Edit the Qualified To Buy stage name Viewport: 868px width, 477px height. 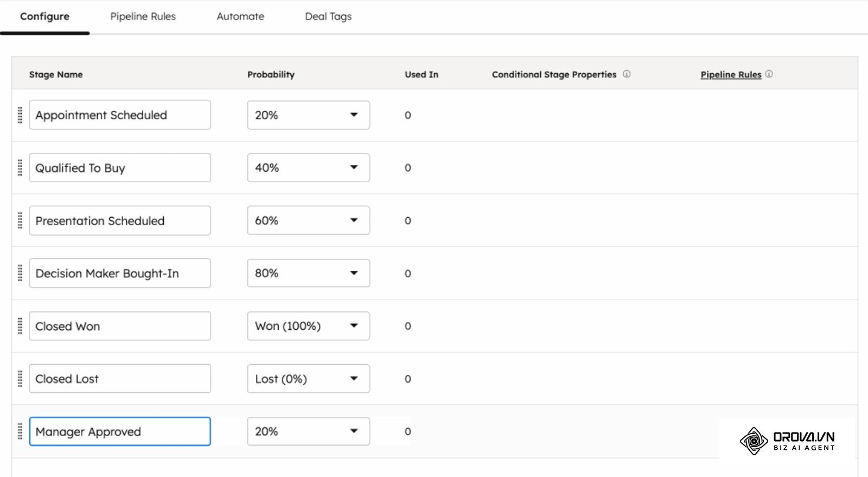[120, 168]
